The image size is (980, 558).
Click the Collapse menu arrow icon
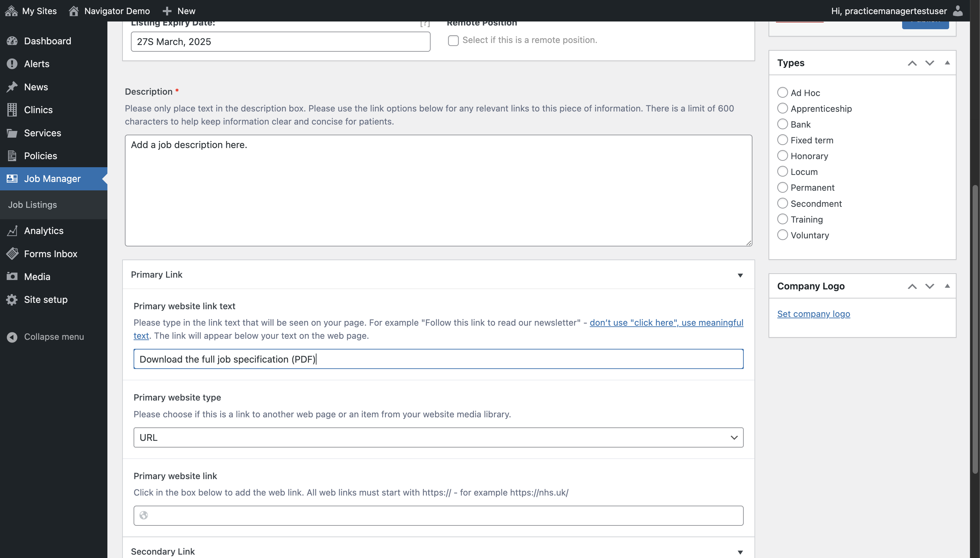pos(12,337)
